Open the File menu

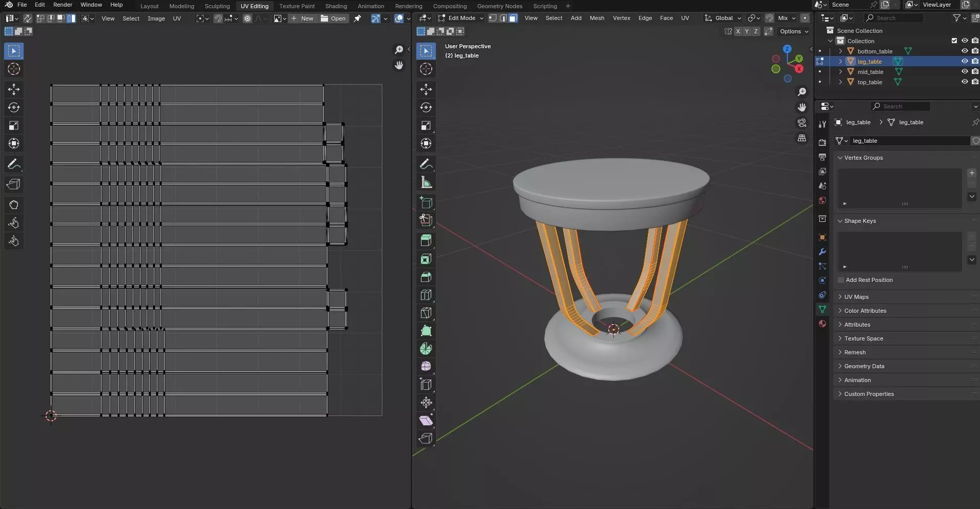(x=22, y=5)
